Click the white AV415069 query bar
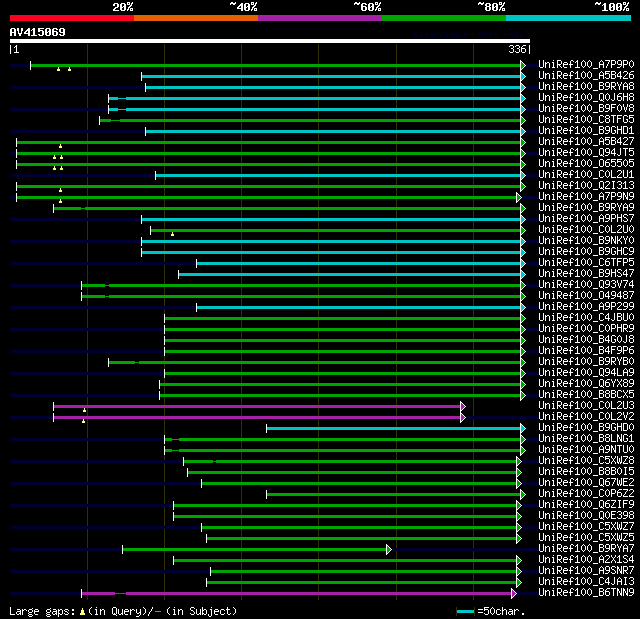 (x=270, y=41)
